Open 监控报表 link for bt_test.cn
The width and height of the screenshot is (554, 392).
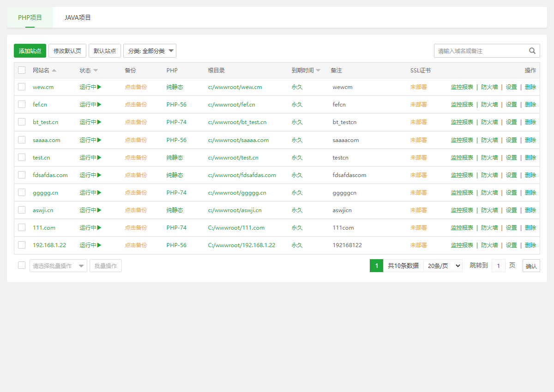tap(462, 122)
